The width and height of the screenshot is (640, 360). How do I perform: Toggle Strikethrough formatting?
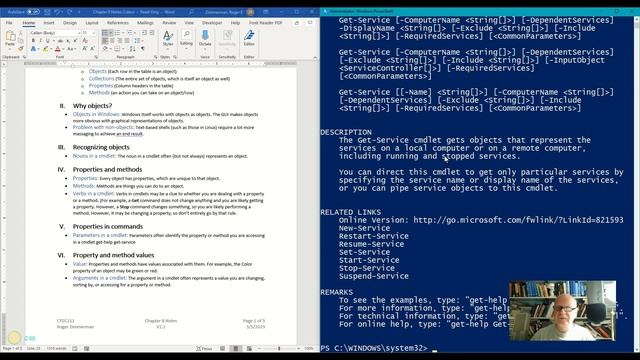pyautogui.click(x=60, y=41)
